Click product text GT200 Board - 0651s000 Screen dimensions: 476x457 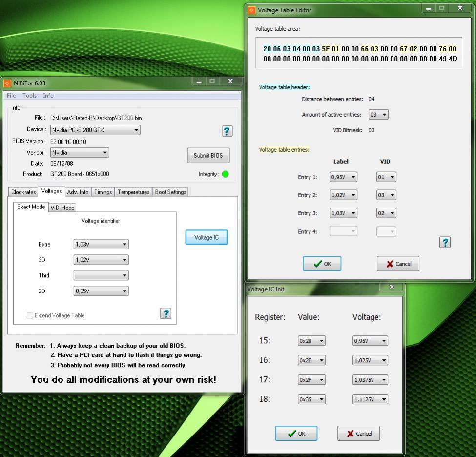click(x=80, y=174)
